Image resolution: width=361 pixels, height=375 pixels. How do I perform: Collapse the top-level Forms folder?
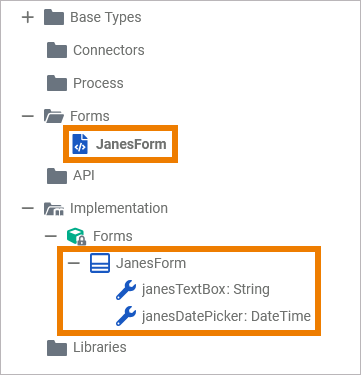28,116
